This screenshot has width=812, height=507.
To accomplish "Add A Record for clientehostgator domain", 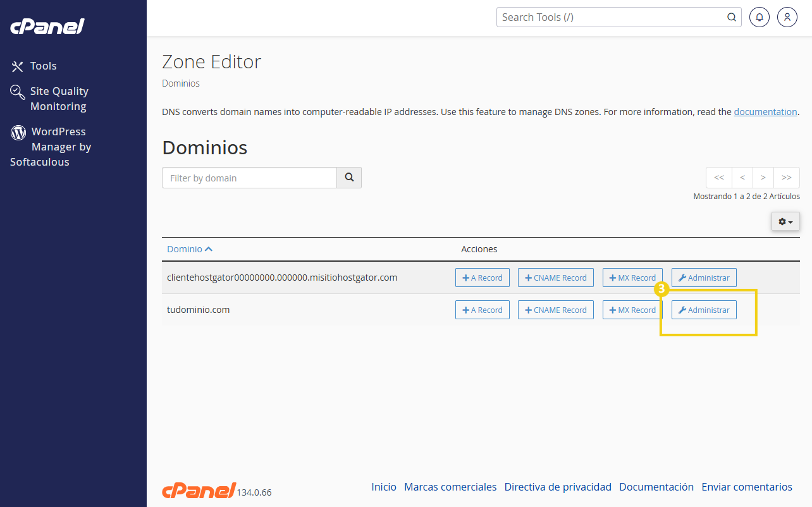I will click(x=483, y=278).
